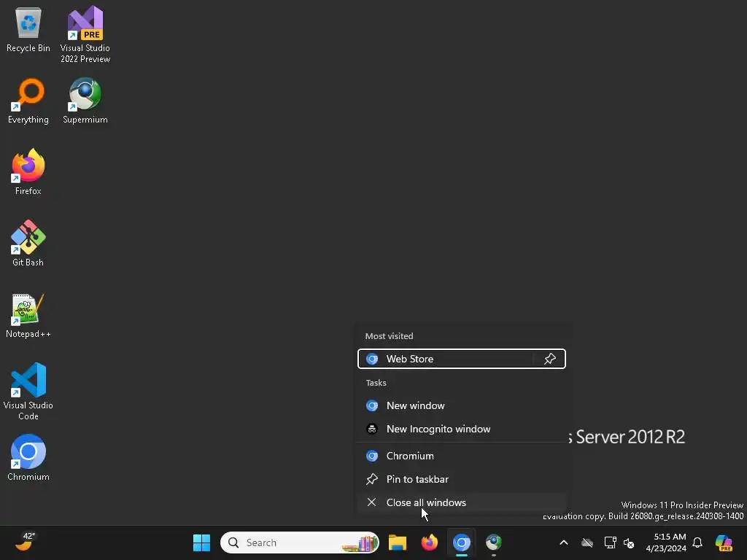Screen dimensions: 747x560
Task: Select the Everything search desktop shortcut
Action: click(x=28, y=101)
